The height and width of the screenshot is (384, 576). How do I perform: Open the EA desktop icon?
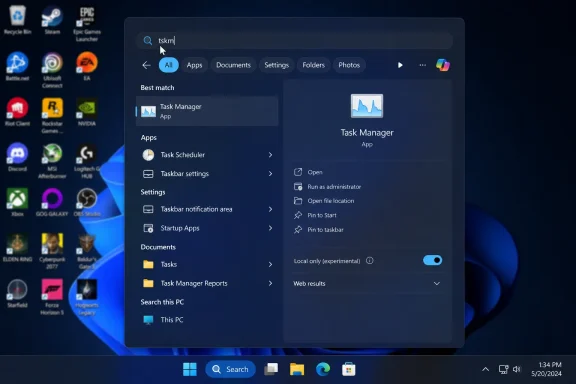[x=87, y=66]
